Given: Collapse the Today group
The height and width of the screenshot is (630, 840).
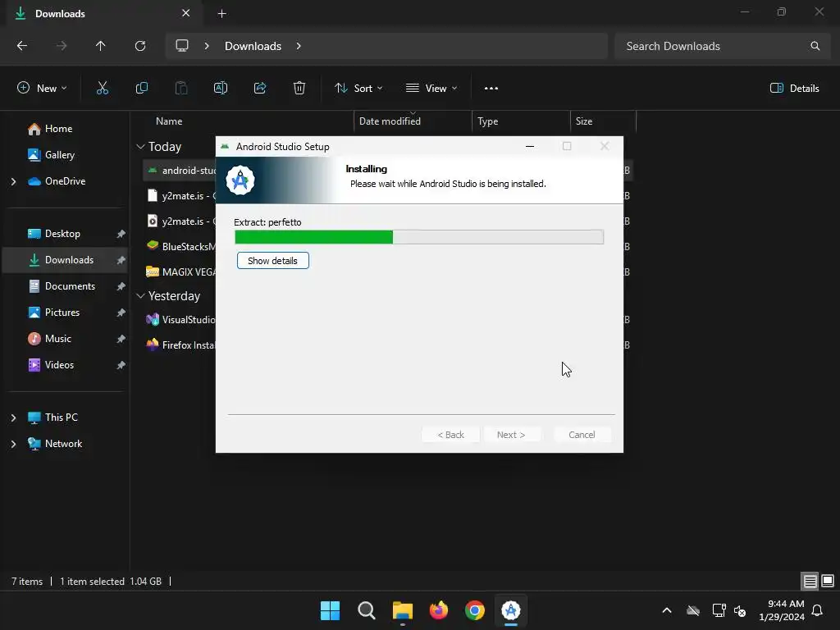Looking at the screenshot, I should 140,147.
